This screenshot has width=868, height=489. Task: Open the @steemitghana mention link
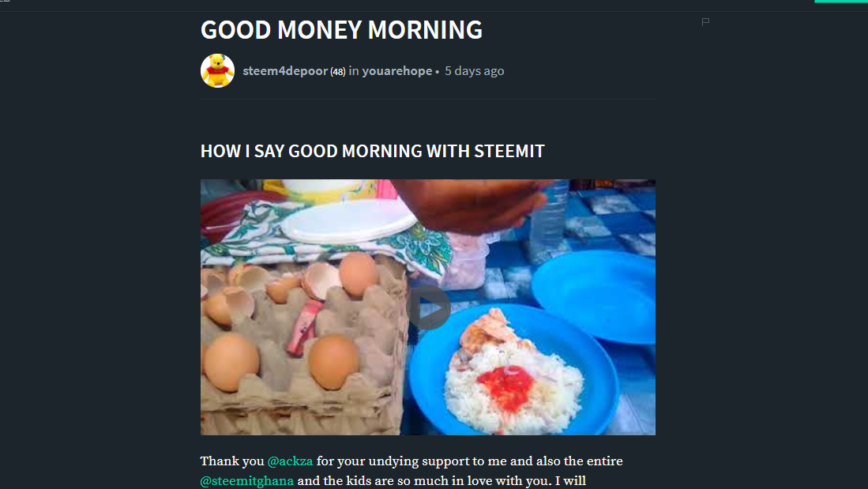245,480
